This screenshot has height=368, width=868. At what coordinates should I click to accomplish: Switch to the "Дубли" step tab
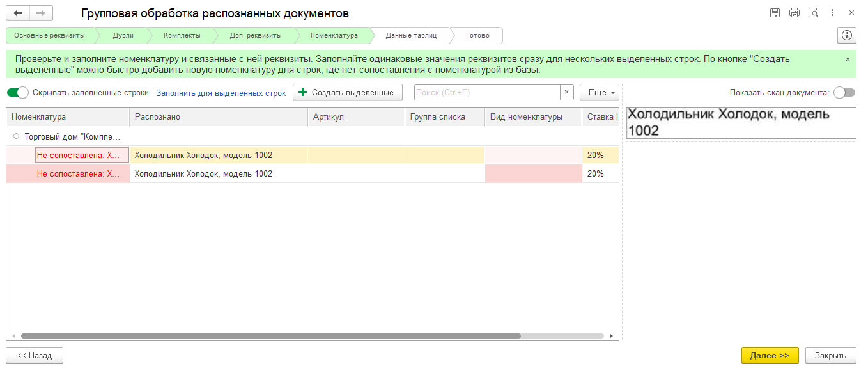[x=123, y=35]
